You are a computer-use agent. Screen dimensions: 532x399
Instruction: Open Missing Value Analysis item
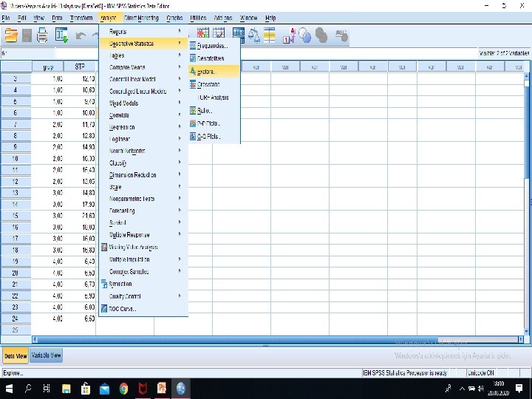tap(143, 247)
